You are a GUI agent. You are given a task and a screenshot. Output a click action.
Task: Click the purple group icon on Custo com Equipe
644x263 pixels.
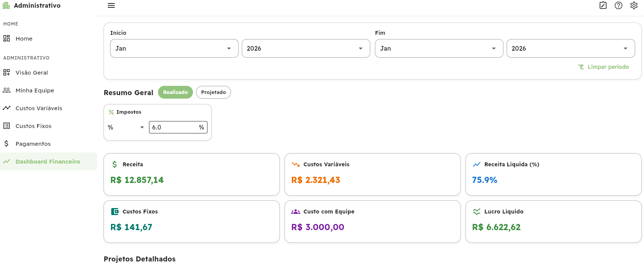pos(296,212)
